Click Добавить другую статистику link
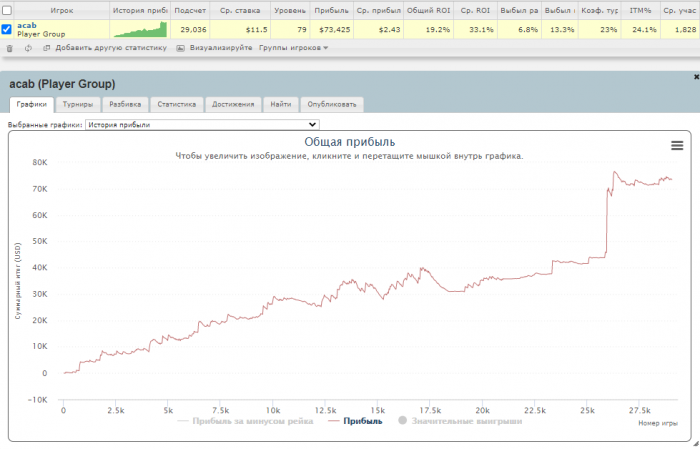This screenshot has width=700, height=449. [x=111, y=48]
